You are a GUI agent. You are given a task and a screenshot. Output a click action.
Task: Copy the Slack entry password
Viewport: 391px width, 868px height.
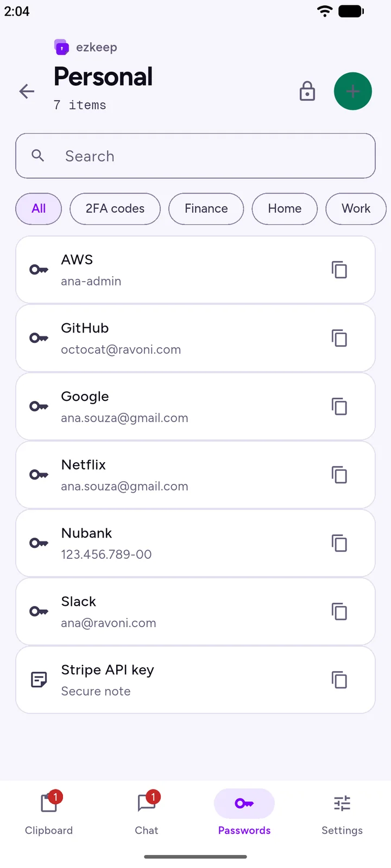(x=339, y=611)
